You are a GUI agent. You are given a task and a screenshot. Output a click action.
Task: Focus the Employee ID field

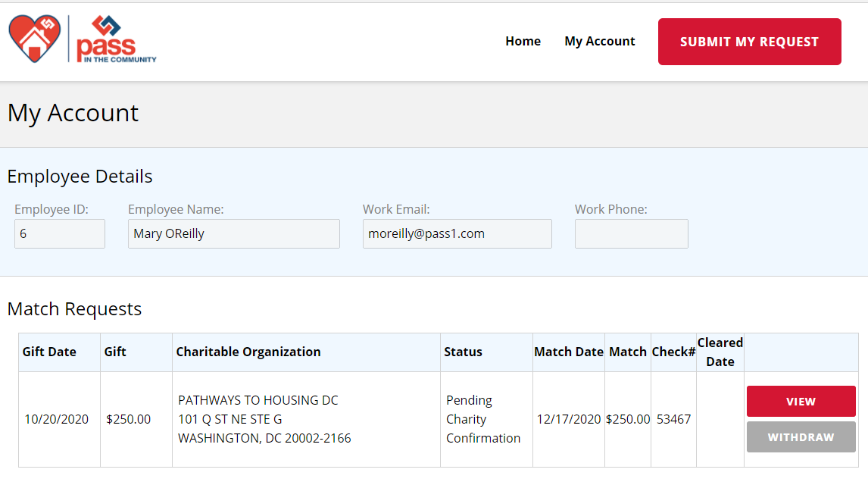point(60,233)
